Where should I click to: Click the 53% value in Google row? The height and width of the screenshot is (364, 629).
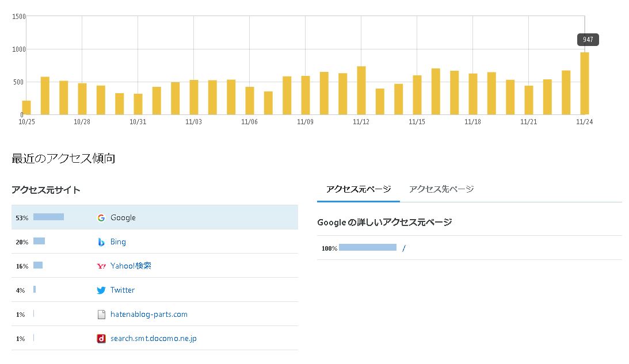pos(22,218)
